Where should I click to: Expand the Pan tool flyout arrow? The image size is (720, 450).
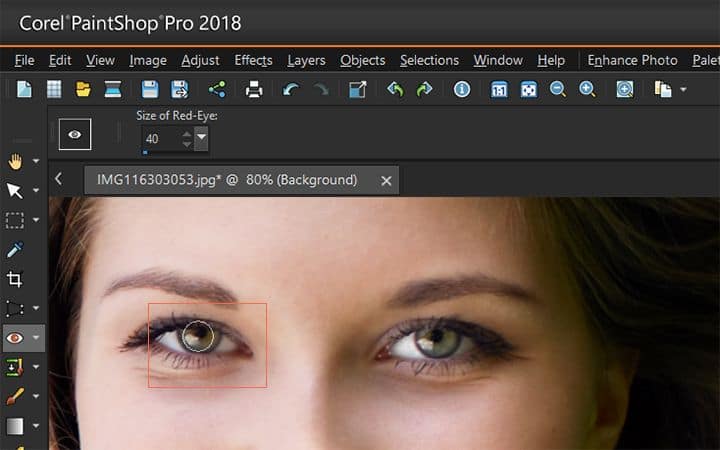tap(36, 161)
